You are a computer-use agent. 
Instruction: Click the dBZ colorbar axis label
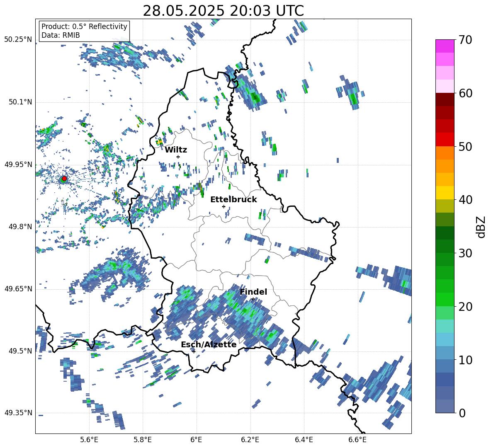(x=481, y=227)
